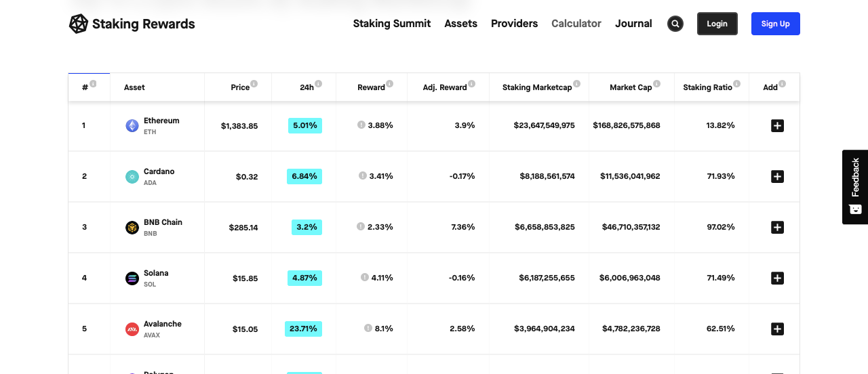Click info icon beside Ethereum 3.88% reward
The width and height of the screenshot is (868, 374).
click(x=361, y=125)
